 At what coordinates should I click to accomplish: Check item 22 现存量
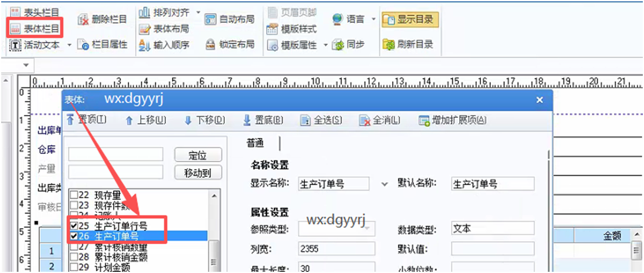(x=74, y=195)
